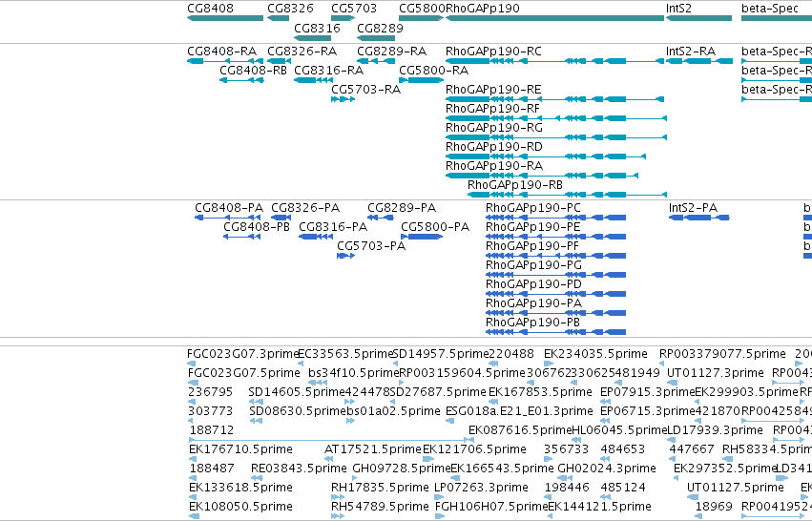Click EST RE03843.5prime

point(256,478)
